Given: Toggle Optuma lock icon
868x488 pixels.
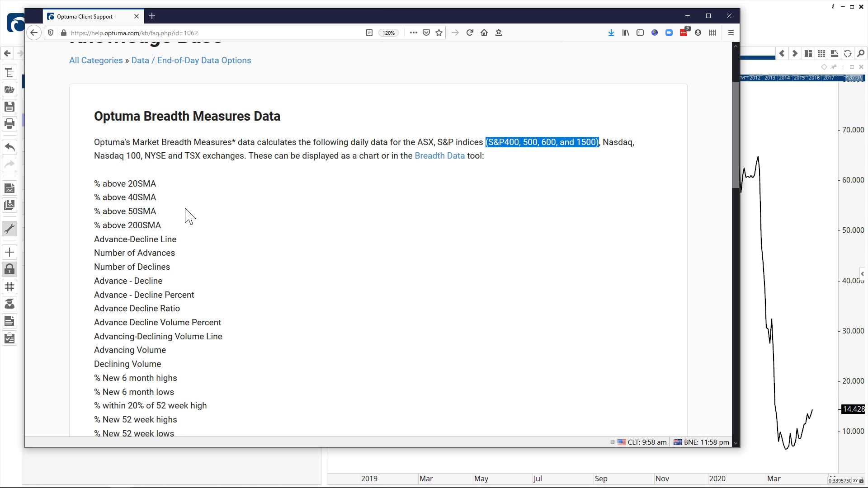Looking at the screenshot, I should [9, 269].
